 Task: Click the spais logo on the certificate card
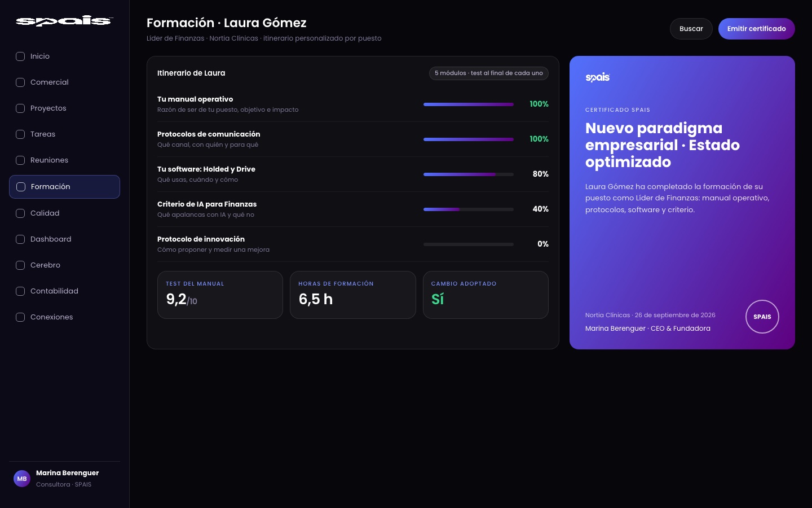(x=598, y=77)
